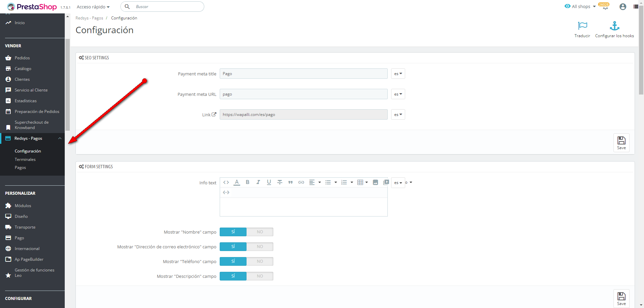This screenshot has height=308, width=644.
Task: Click the Módulos puzzle piece icon
Action: point(8,206)
